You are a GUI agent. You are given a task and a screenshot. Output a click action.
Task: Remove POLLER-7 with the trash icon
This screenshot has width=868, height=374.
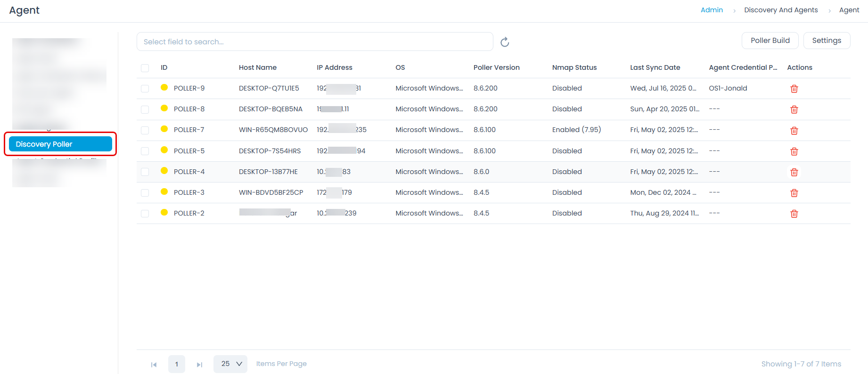794,131
